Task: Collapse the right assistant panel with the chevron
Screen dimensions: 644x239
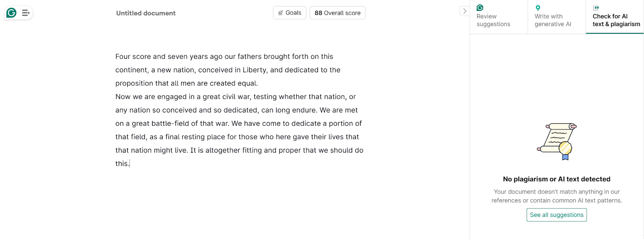Action: pos(464,11)
